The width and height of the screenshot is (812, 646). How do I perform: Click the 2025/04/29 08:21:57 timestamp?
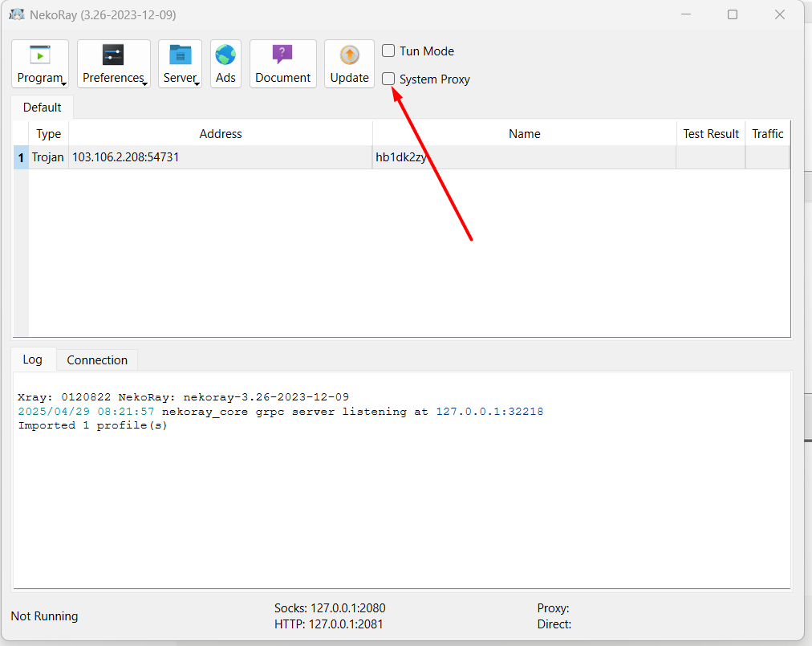pyautogui.click(x=86, y=412)
